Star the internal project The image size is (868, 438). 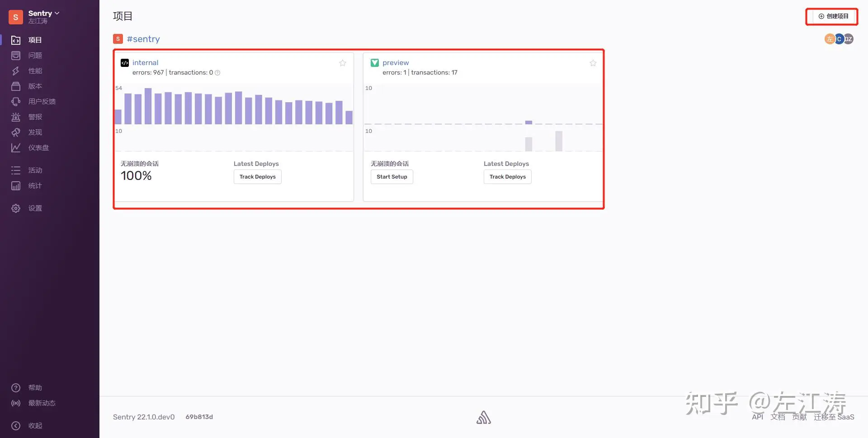click(x=343, y=63)
